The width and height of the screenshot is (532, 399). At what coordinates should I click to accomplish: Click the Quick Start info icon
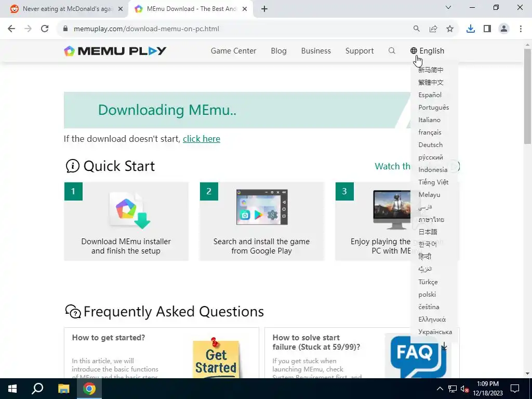coord(72,166)
